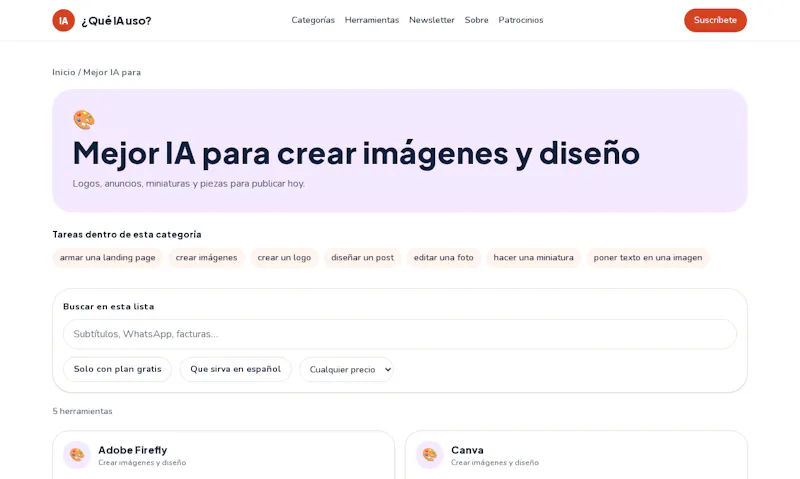Open the Patrocinios nav link
The height and width of the screenshot is (479, 800).
coord(521,20)
